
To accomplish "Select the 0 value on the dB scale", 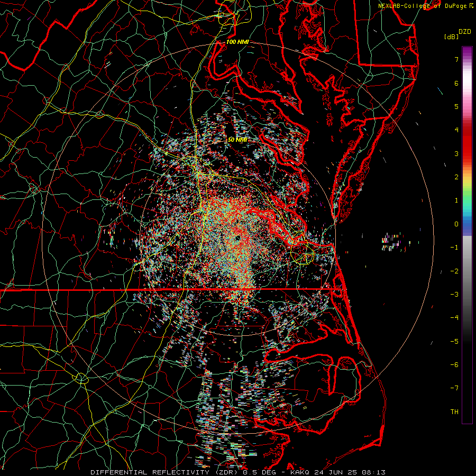I will point(456,224).
